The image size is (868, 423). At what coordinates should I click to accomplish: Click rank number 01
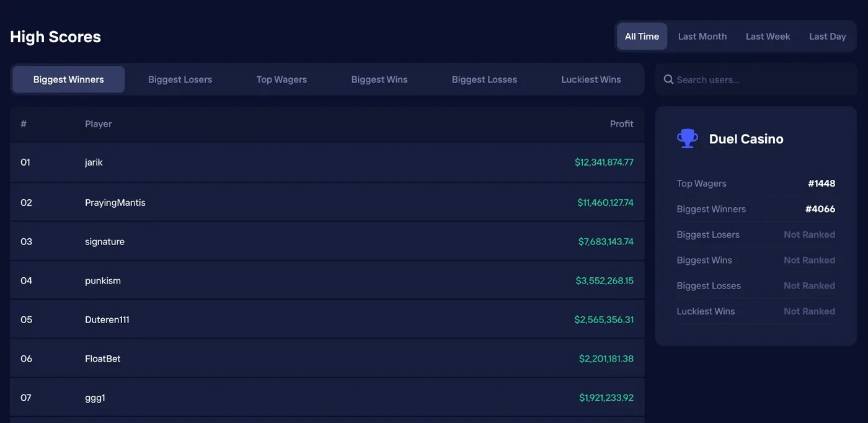pos(25,163)
